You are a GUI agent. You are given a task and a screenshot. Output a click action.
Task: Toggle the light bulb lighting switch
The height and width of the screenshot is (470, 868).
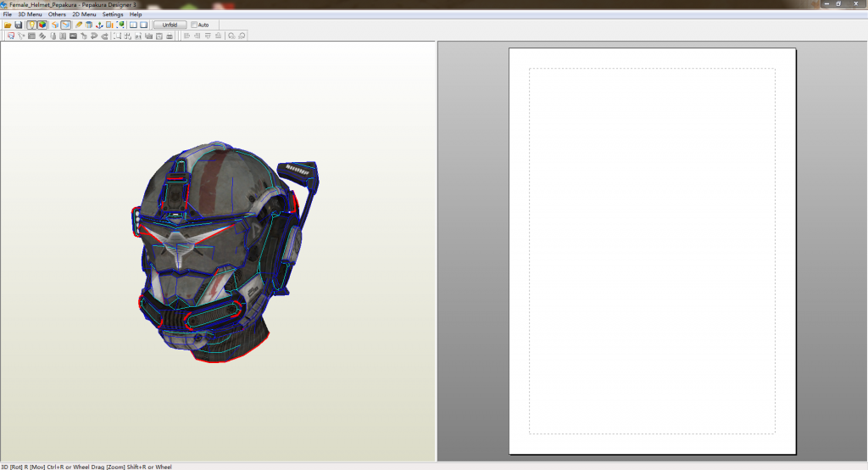(31, 25)
